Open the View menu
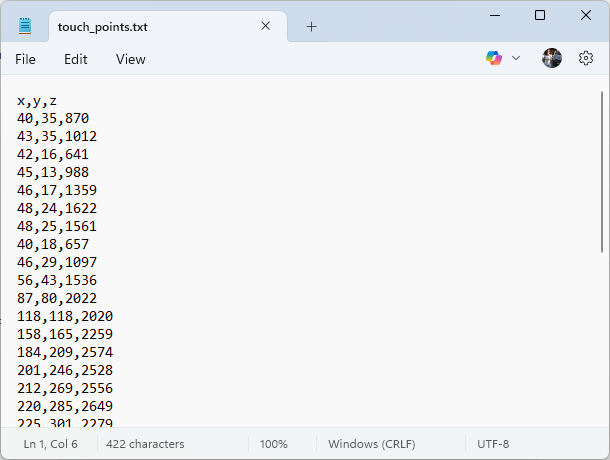The image size is (610, 460). click(x=131, y=59)
